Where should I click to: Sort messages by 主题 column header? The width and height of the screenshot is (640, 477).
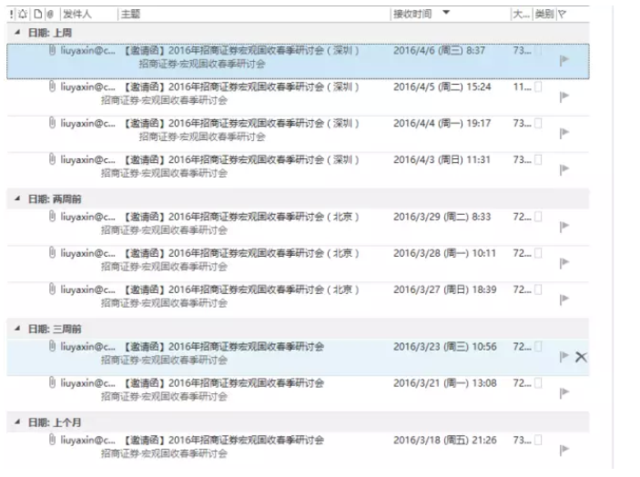coord(130,14)
